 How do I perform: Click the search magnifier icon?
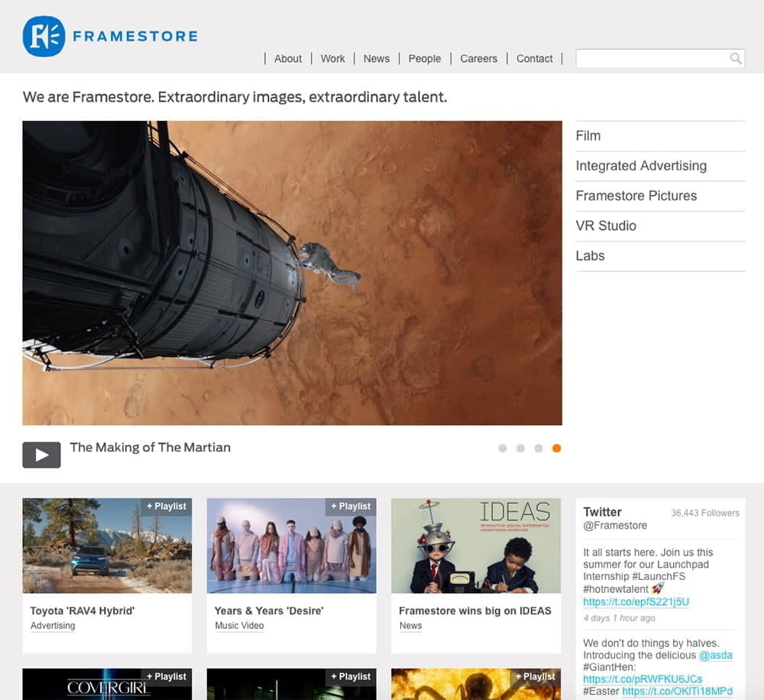click(x=735, y=59)
